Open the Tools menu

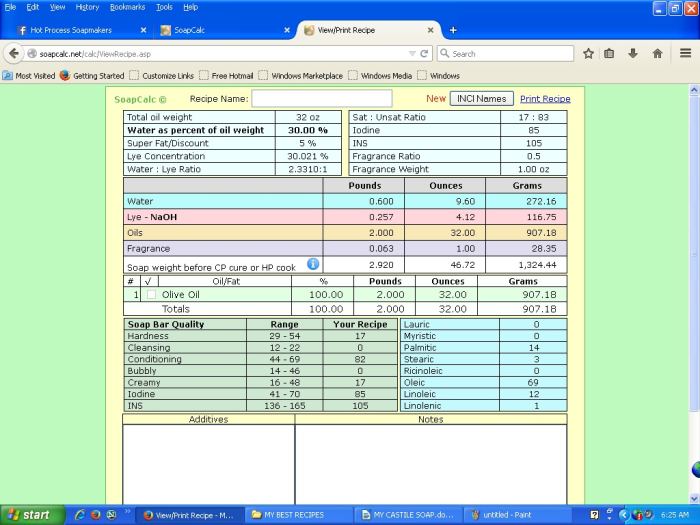pos(164,7)
